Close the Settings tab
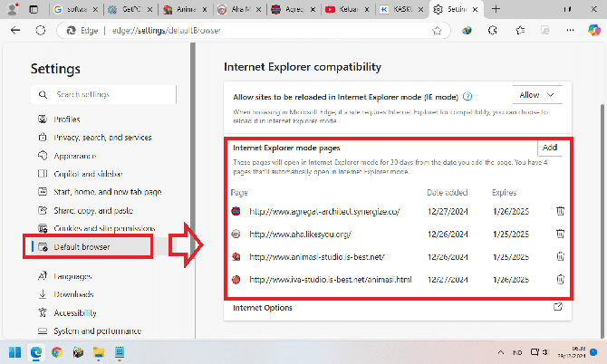This screenshot has height=364, width=607. (x=476, y=9)
